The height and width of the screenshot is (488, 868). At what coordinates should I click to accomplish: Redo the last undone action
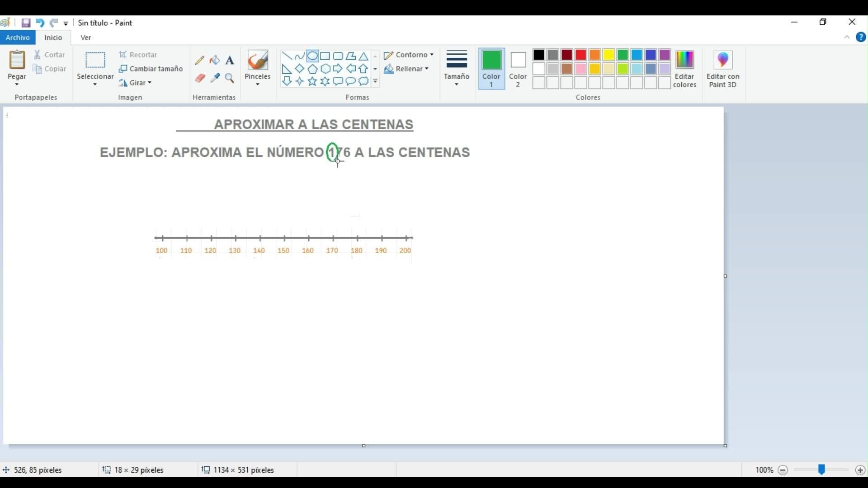point(54,23)
